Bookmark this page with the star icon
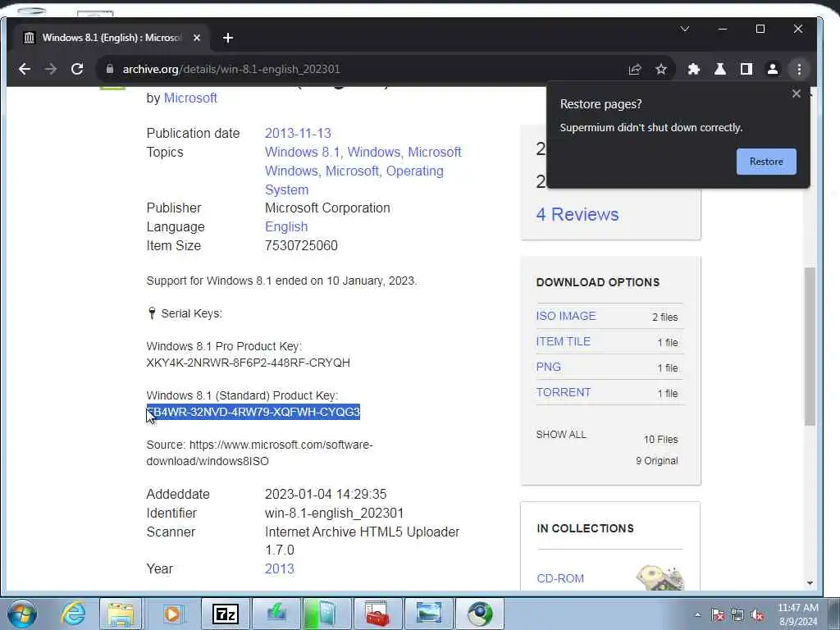 [x=661, y=69]
